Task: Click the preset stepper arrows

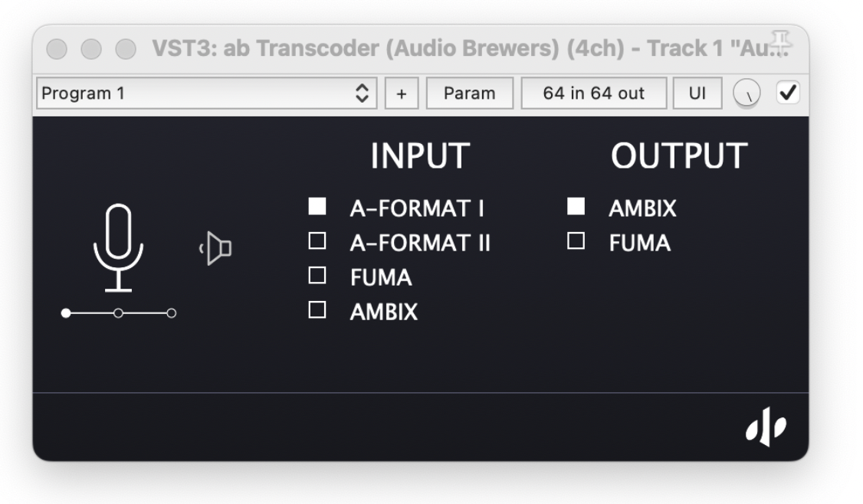Action: tap(364, 92)
